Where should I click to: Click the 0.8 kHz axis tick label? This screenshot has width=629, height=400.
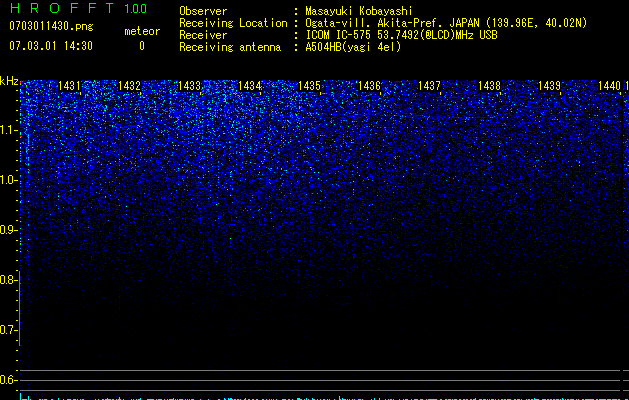click(8, 280)
